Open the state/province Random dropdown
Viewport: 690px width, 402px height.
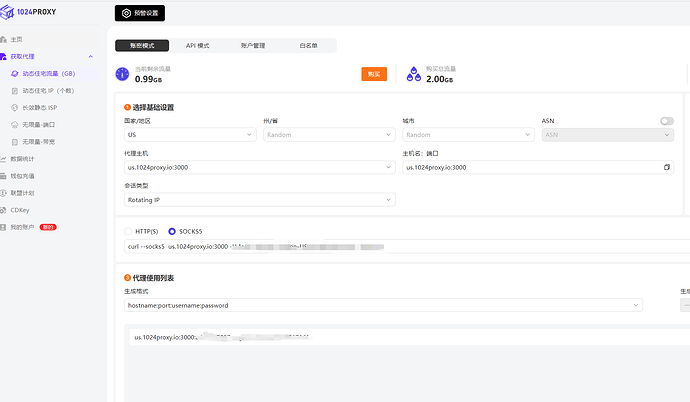329,135
